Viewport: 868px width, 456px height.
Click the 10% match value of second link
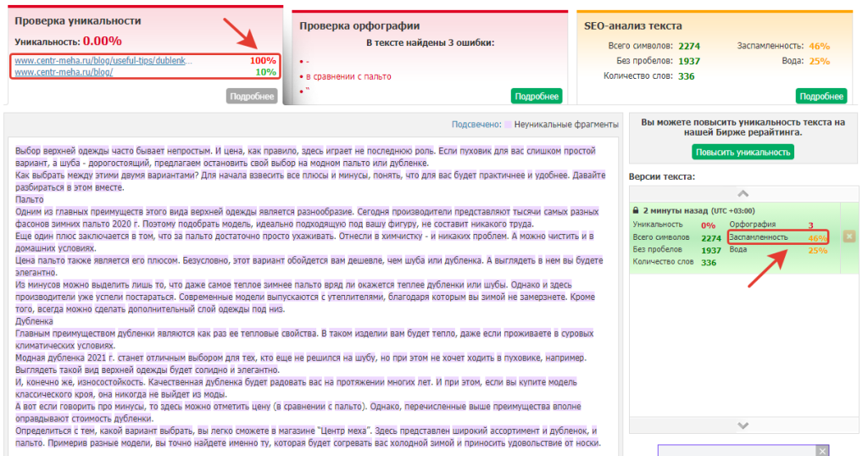pyautogui.click(x=265, y=72)
